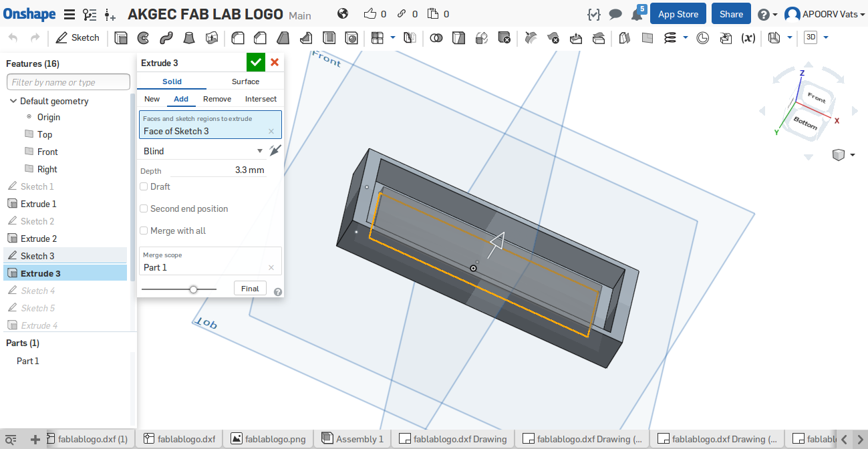Click the App Store button

(678, 14)
